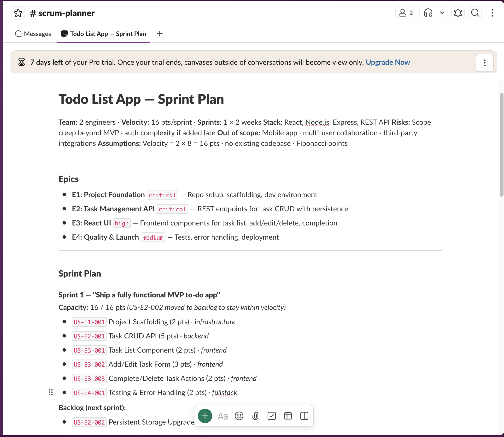
Task: Insert a checklist item
Action: point(272,416)
